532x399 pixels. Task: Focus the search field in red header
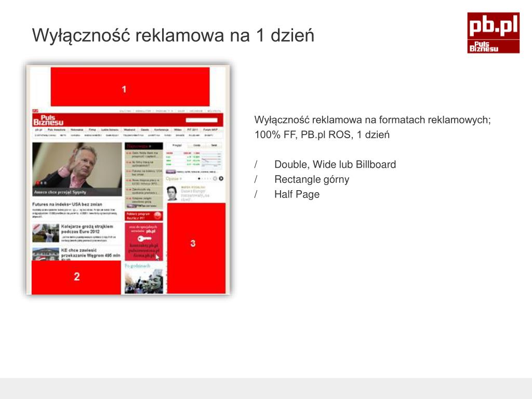pyautogui.click(x=202, y=120)
